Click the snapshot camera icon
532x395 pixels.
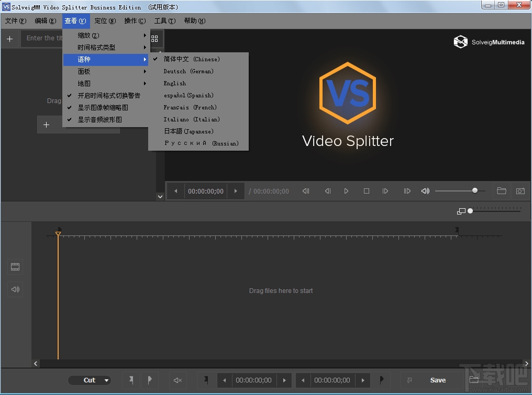pos(520,191)
